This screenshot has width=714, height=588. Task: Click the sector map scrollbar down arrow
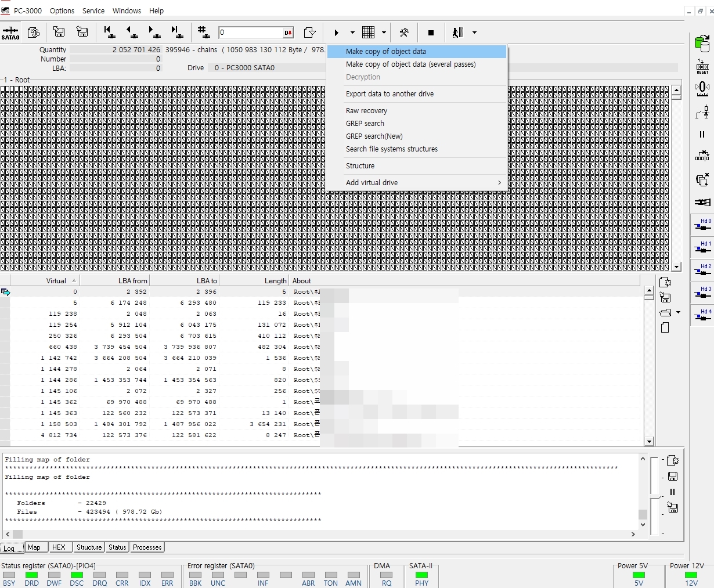pos(676,267)
